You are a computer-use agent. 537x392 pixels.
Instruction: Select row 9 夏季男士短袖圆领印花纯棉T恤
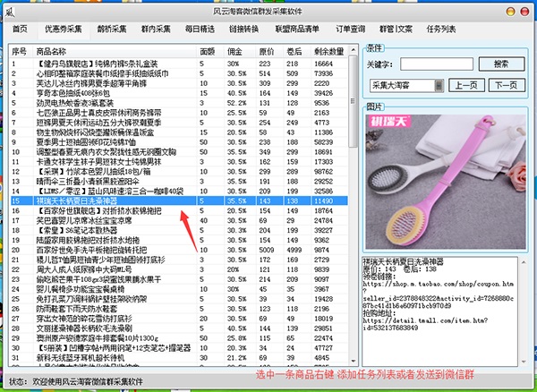[x=178, y=142]
